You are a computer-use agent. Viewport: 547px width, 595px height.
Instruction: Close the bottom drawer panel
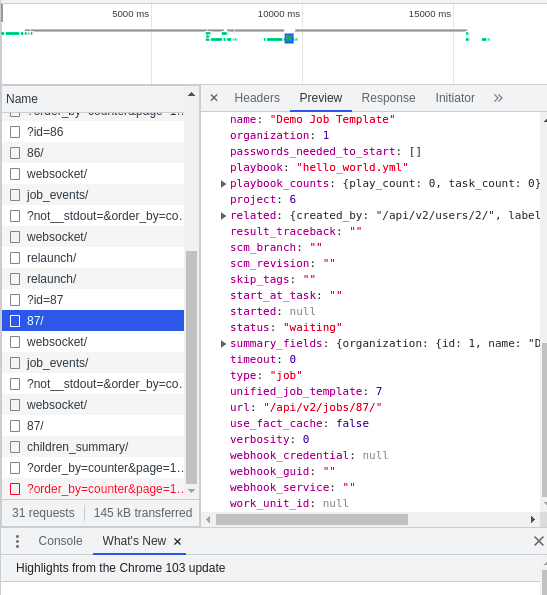539,541
